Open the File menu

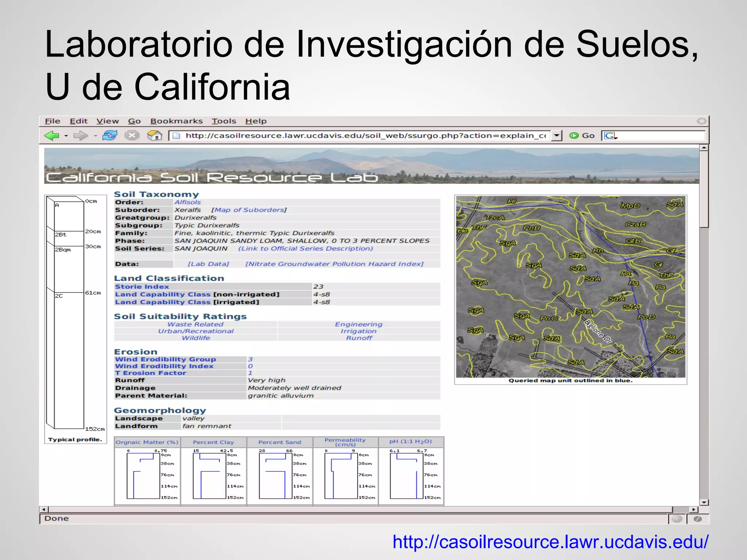pos(53,121)
